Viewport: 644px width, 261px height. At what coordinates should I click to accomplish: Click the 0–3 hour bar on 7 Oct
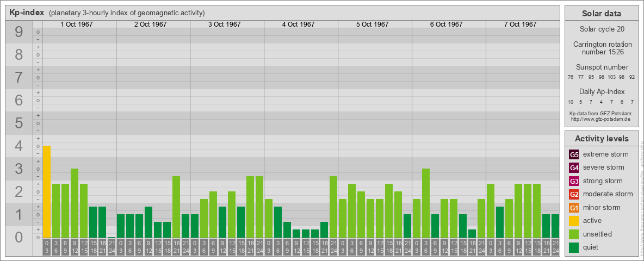[x=491, y=210]
